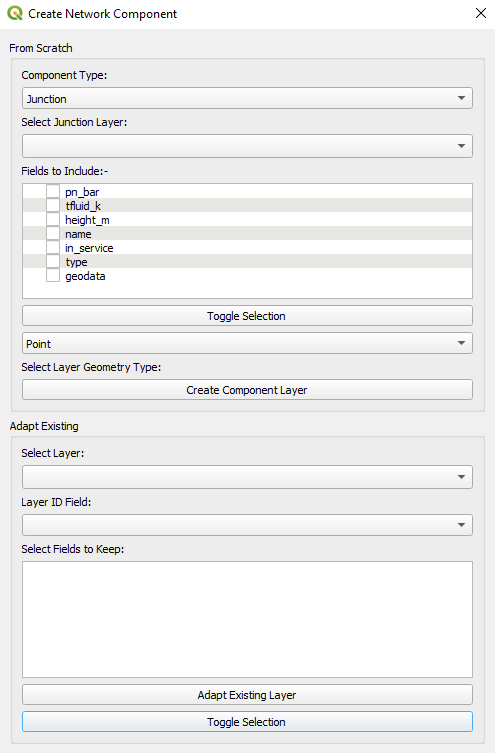Click the type row label

pos(76,262)
